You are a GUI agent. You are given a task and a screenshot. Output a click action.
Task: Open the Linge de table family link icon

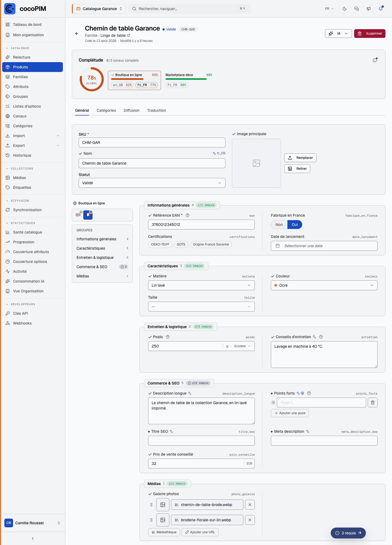click(128, 35)
